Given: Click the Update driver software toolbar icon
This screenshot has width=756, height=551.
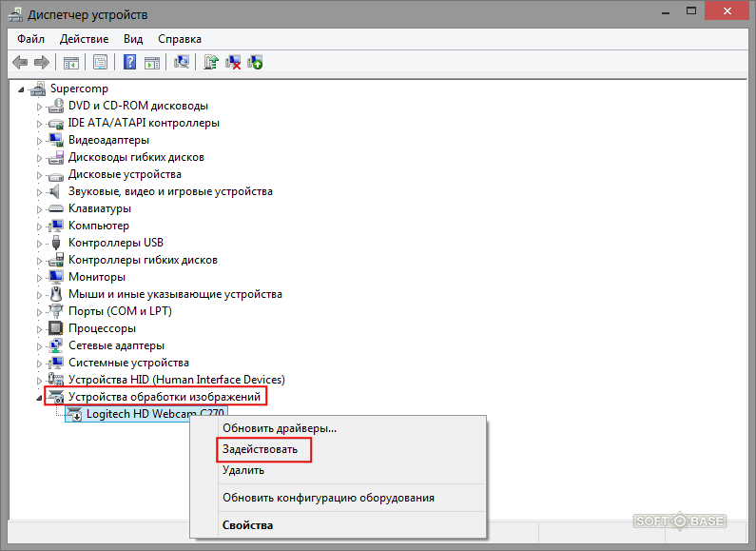Looking at the screenshot, I should click(x=211, y=62).
